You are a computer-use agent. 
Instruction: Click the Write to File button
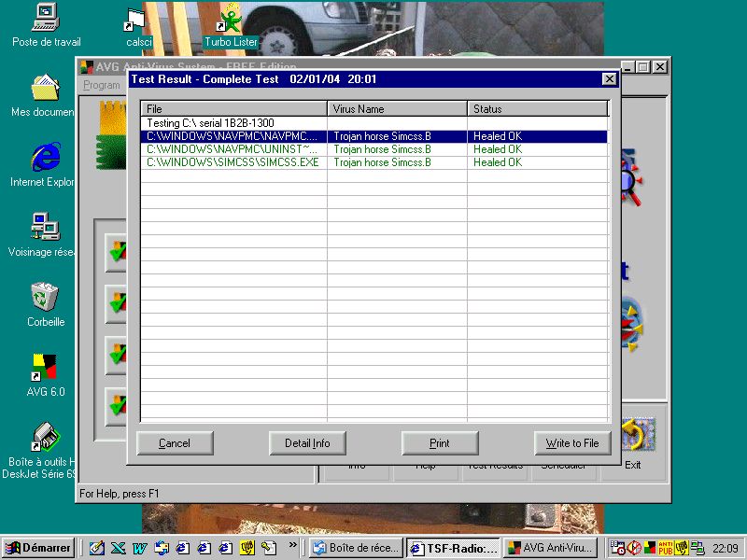coord(572,443)
